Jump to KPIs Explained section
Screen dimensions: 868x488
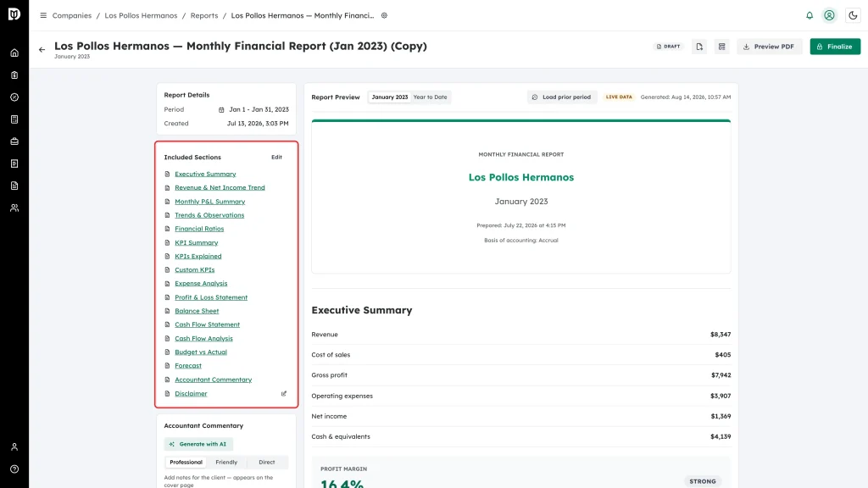(198, 256)
